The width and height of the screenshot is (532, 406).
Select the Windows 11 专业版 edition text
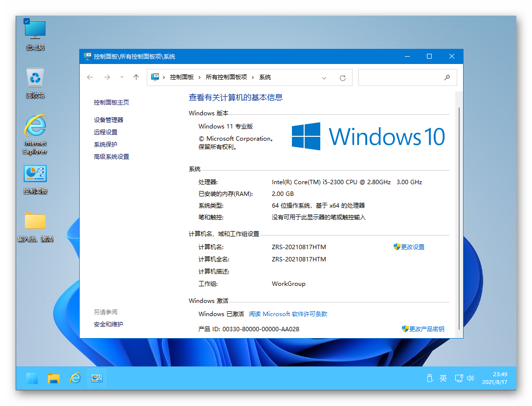pyautogui.click(x=225, y=127)
